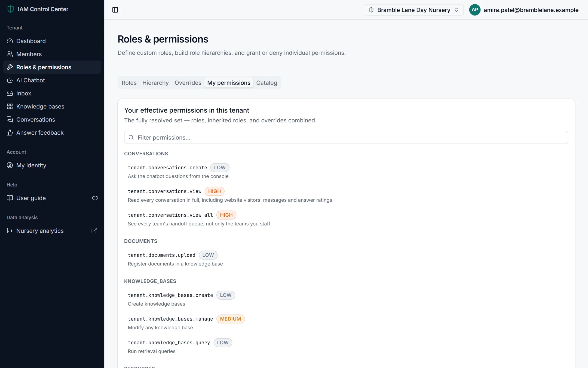The height and width of the screenshot is (368, 588).
Task: Go to Inbox
Action: pos(52,93)
